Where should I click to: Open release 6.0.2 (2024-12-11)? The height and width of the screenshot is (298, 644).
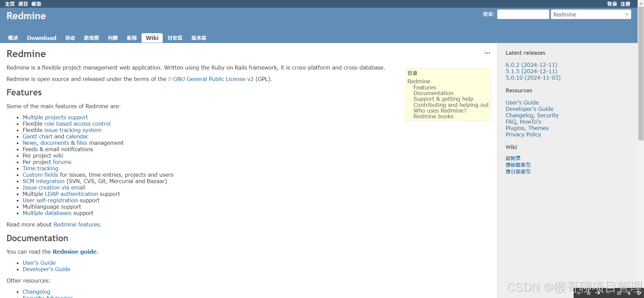(x=531, y=65)
